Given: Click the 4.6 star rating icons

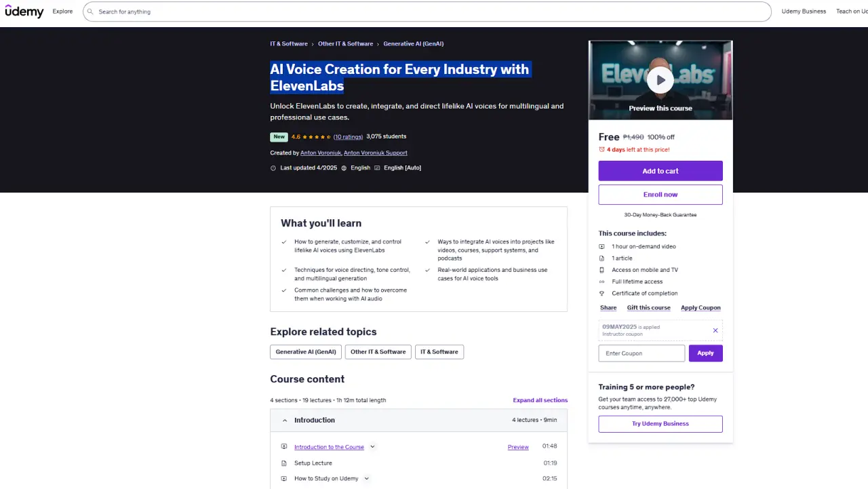Looking at the screenshot, I should (x=317, y=137).
